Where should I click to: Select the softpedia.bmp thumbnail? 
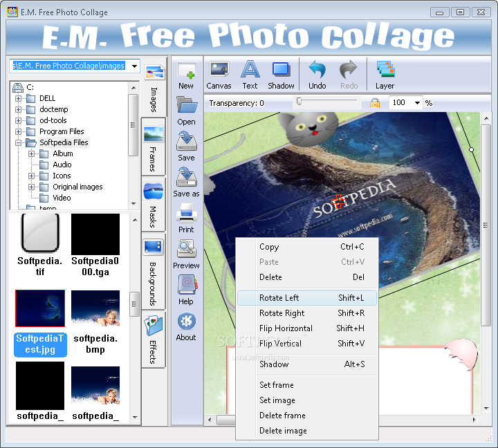(x=95, y=308)
